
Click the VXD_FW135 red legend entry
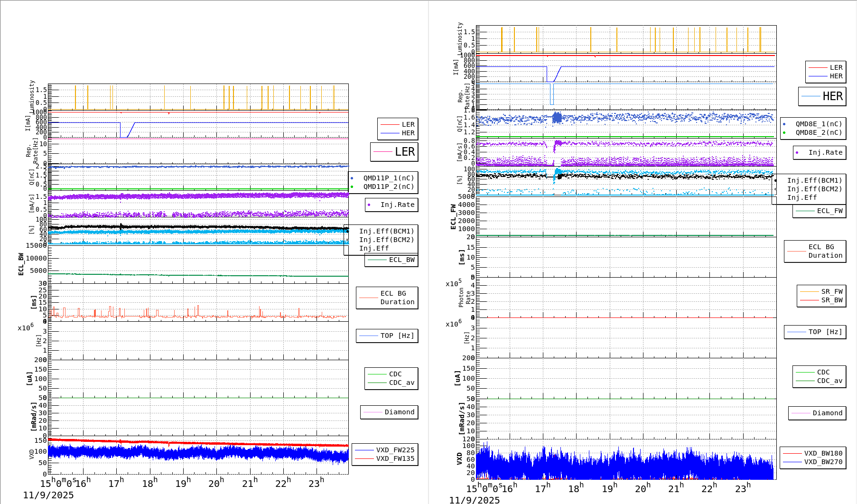[395, 458]
